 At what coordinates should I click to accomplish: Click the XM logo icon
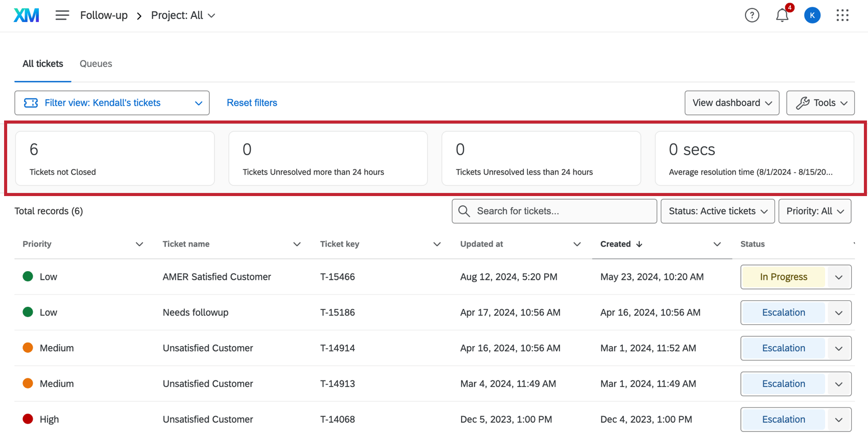tap(26, 15)
